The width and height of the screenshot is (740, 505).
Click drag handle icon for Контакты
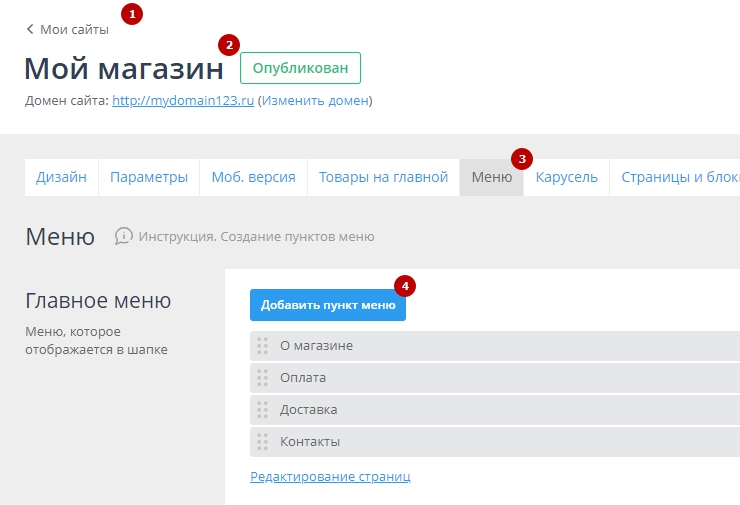pos(263,442)
